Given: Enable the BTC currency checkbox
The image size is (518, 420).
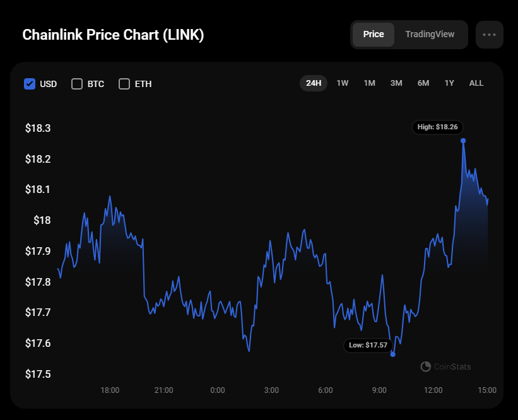Looking at the screenshot, I should [x=77, y=84].
